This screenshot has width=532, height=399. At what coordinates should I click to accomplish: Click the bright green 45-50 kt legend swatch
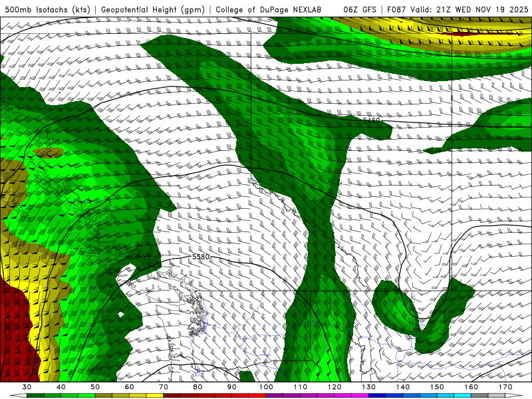tap(86, 396)
